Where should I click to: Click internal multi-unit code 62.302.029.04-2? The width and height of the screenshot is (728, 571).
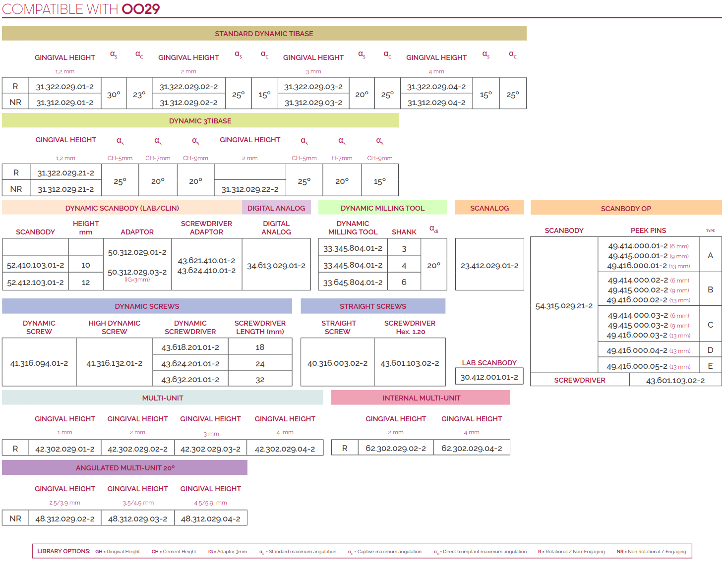(x=472, y=449)
